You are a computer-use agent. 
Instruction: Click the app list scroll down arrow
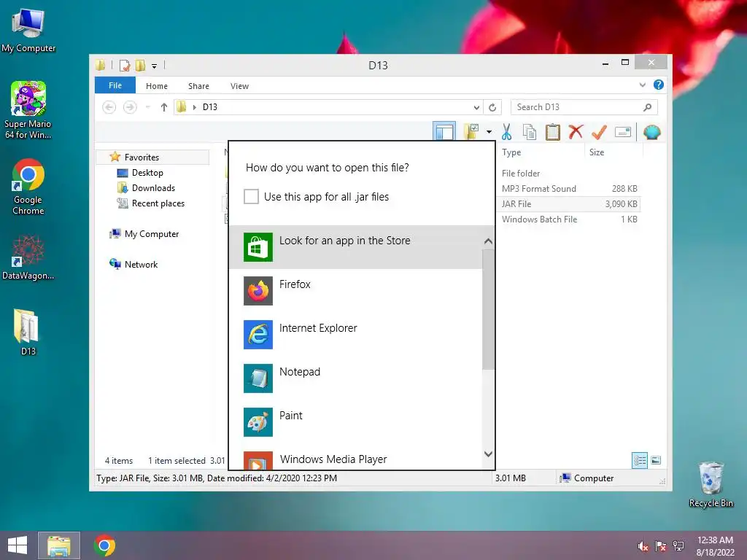(x=488, y=454)
